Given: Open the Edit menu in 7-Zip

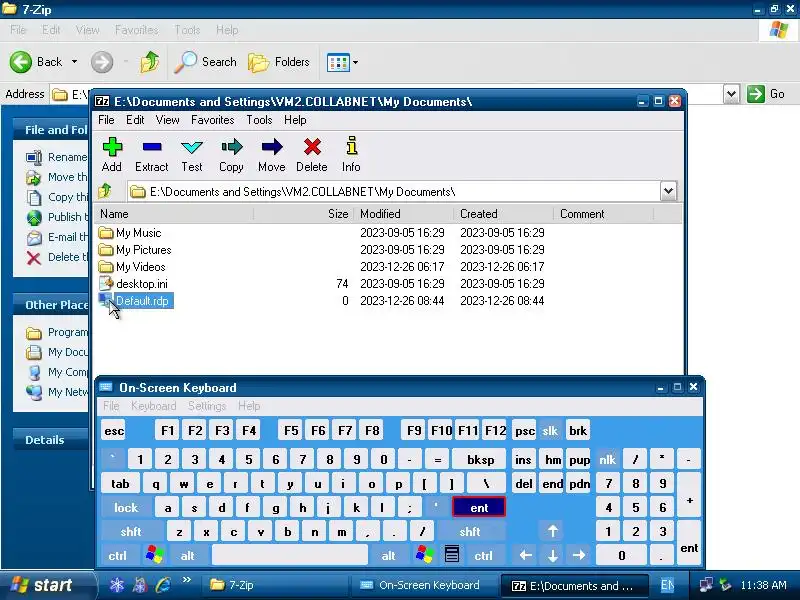Looking at the screenshot, I should tap(135, 120).
